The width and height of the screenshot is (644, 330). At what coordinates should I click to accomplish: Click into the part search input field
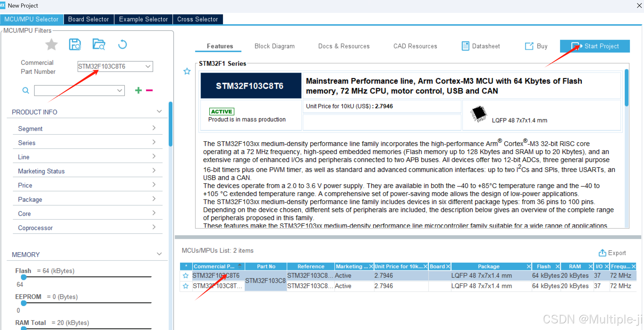[x=76, y=91]
